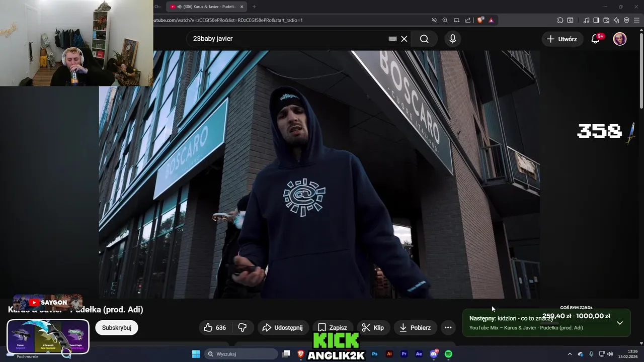The height and width of the screenshot is (362, 644).
Task: Click the video player frame
Action: [x=319, y=174]
